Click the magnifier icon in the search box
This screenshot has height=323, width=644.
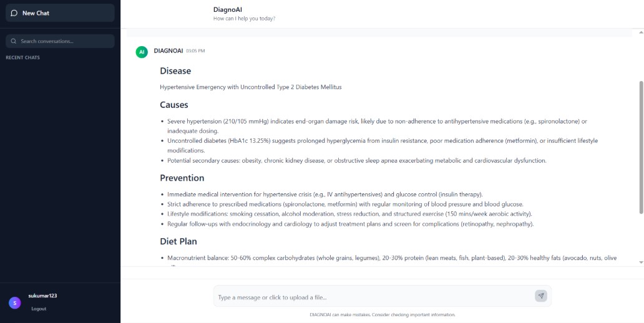coord(14,41)
